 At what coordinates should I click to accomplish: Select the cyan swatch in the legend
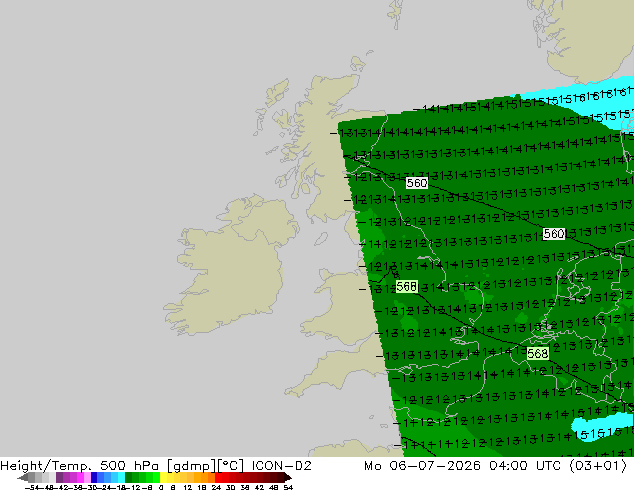pos(121,477)
